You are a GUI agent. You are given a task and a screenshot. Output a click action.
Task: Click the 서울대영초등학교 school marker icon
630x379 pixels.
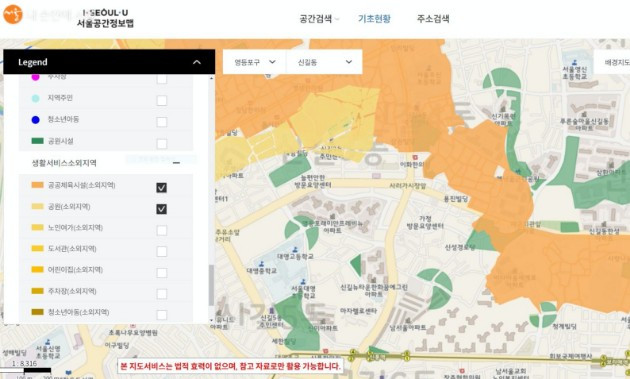point(303,282)
